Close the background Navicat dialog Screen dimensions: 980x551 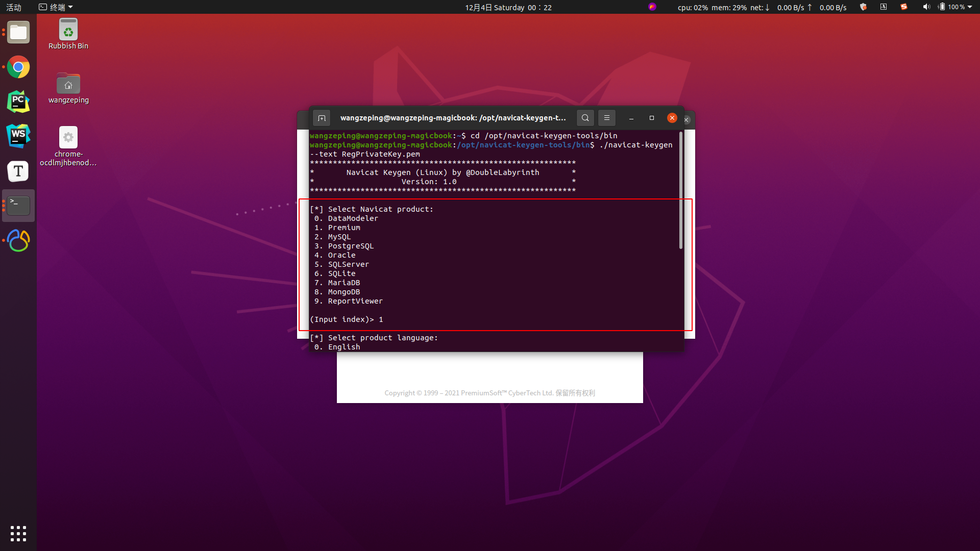pos(687,120)
